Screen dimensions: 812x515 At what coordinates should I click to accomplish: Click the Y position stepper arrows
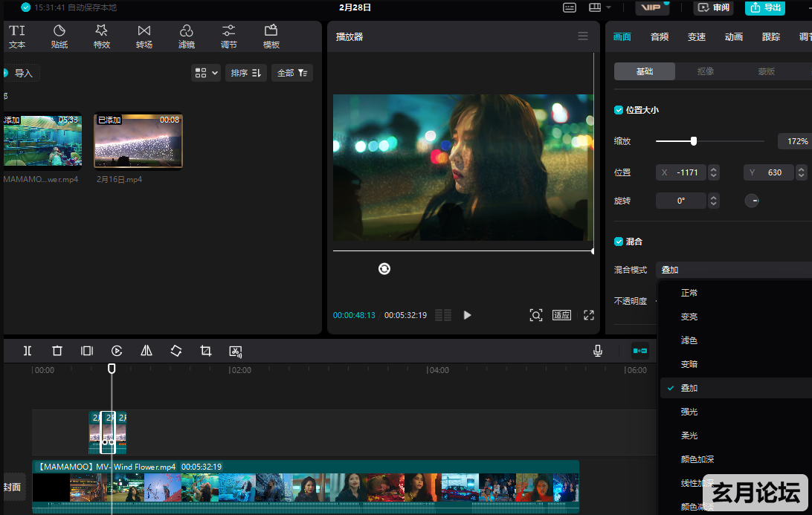(x=801, y=172)
